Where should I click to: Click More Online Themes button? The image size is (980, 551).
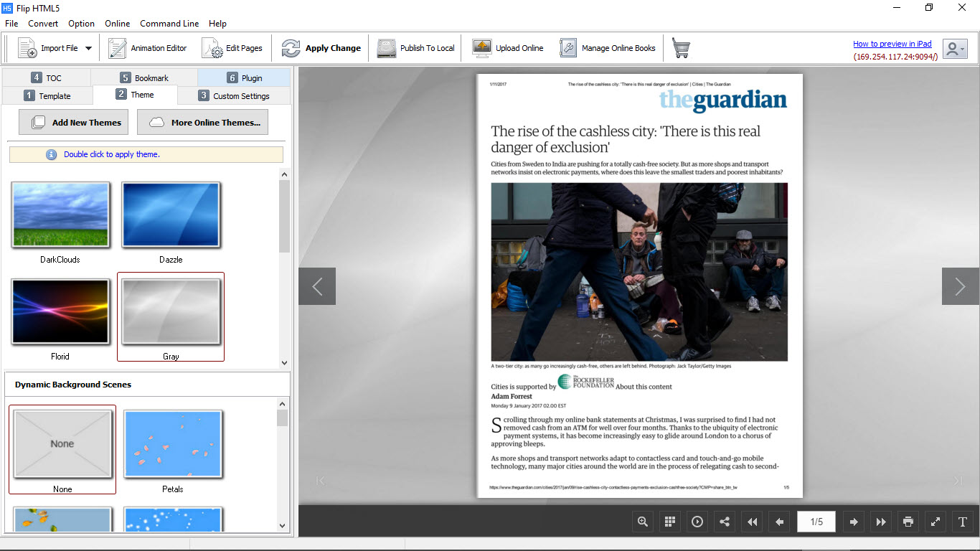point(203,122)
